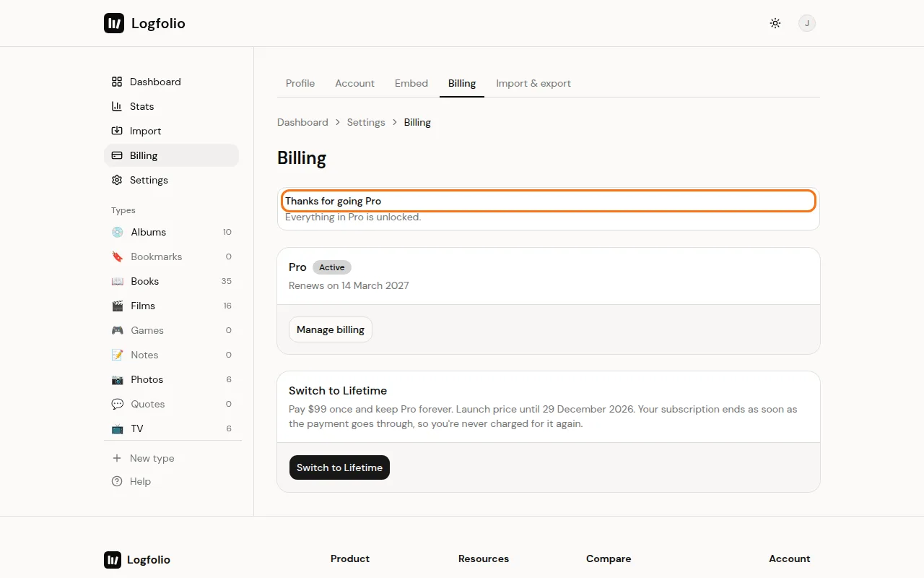Add a New type
Image resolution: width=924 pixels, height=578 pixels.
171,458
